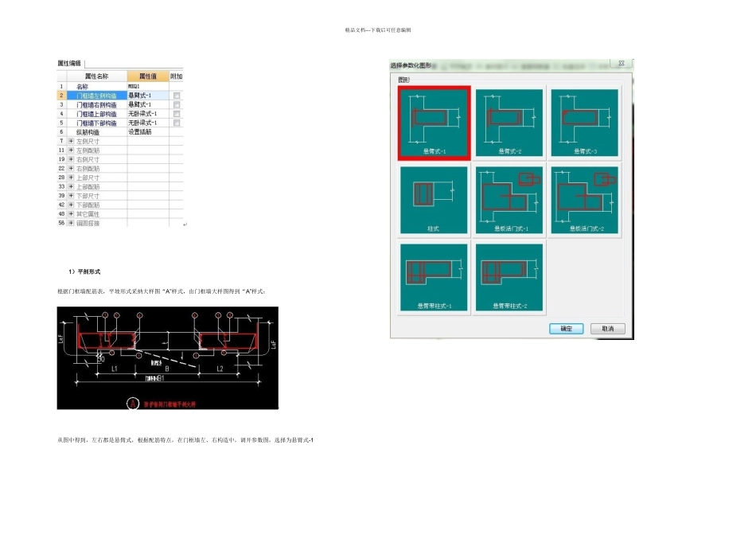Screen dimensions: 756x535
Task: Confirm with the 确定 button
Action: [x=567, y=329]
